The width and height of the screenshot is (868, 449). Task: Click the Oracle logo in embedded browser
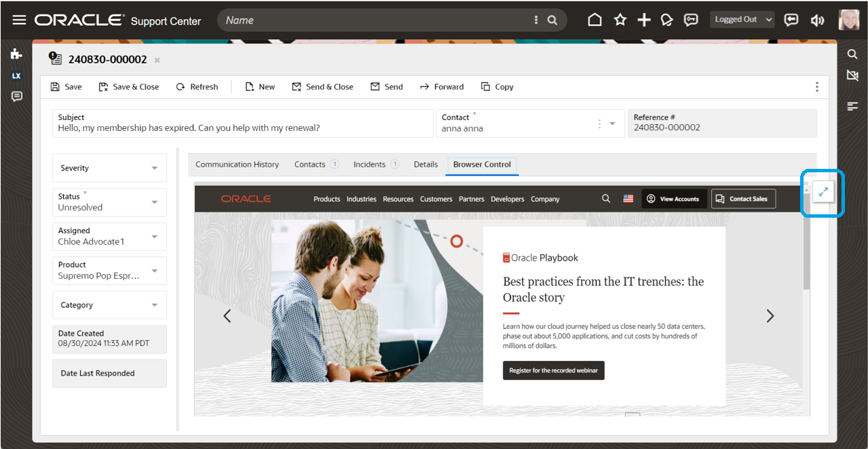(246, 199)
